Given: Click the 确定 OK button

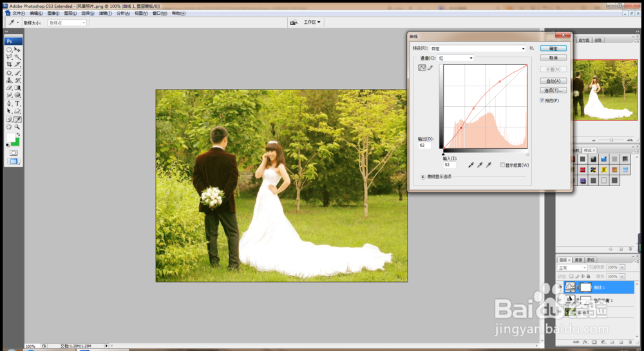Looking at the screenshot, I should (553, 48).
